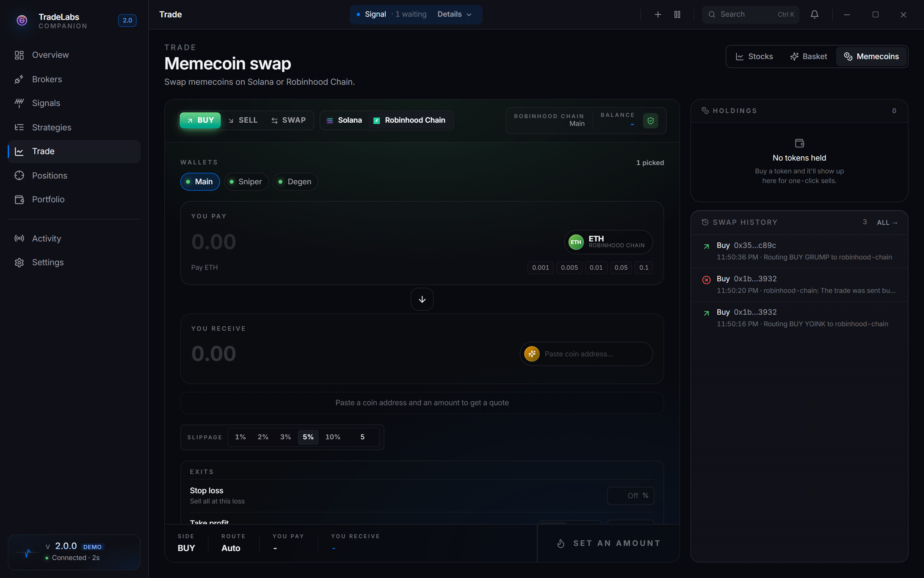The height and width of the screenshot is (578, 924).
Task: Click the Signal waiting indicator
Action: (x=392, y=14)
